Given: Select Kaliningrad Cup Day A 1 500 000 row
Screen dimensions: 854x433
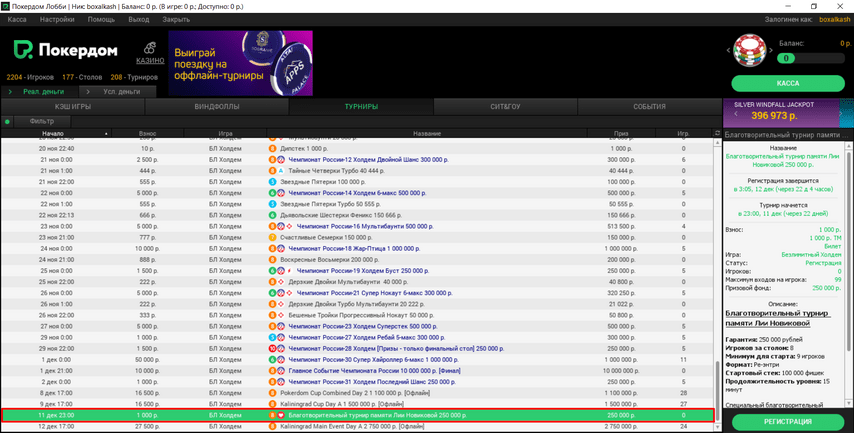Looking at the screenshot, I should (357, 404).
